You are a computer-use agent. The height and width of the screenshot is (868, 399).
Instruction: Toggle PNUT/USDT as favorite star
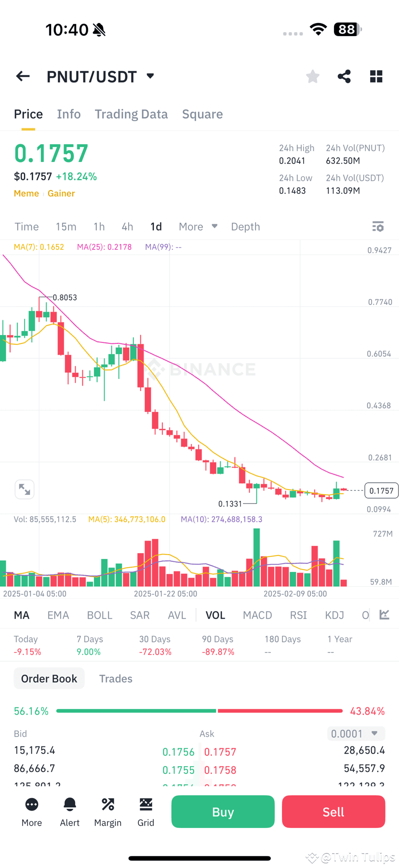312,76
